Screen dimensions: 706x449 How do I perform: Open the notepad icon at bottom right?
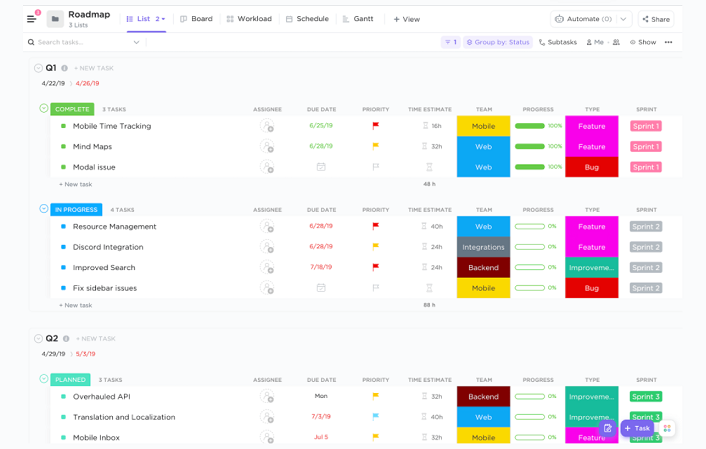pyautogui.click(x=607, y=428)
